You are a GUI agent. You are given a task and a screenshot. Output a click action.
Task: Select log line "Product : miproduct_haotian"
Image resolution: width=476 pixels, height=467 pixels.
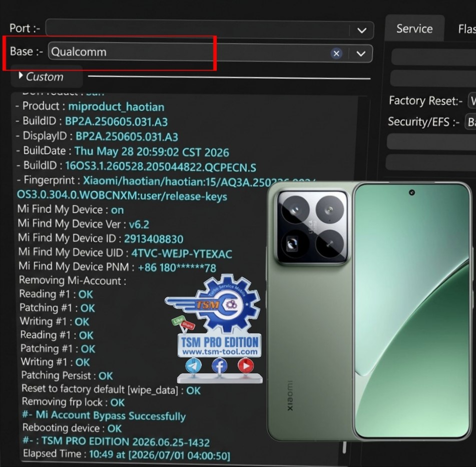click(90, 106)
